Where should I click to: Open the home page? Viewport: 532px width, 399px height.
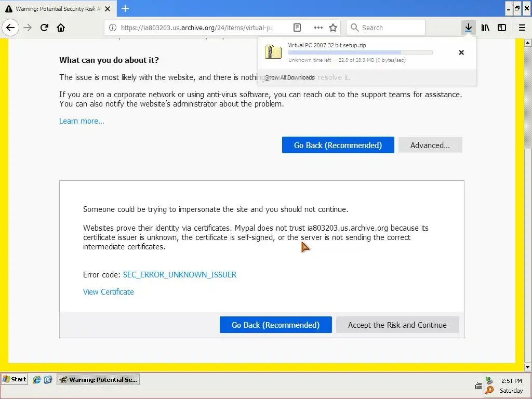61,28
